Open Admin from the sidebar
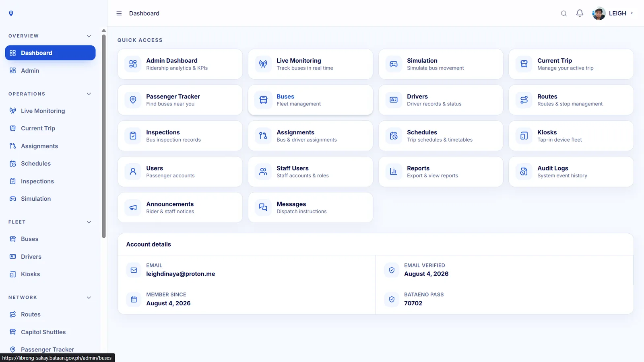The width and height of the screenshot is (644, 362). 50,70
